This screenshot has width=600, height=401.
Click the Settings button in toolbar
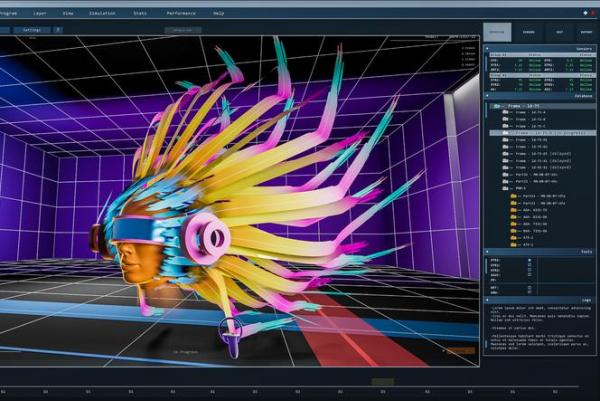coord(32,30)
